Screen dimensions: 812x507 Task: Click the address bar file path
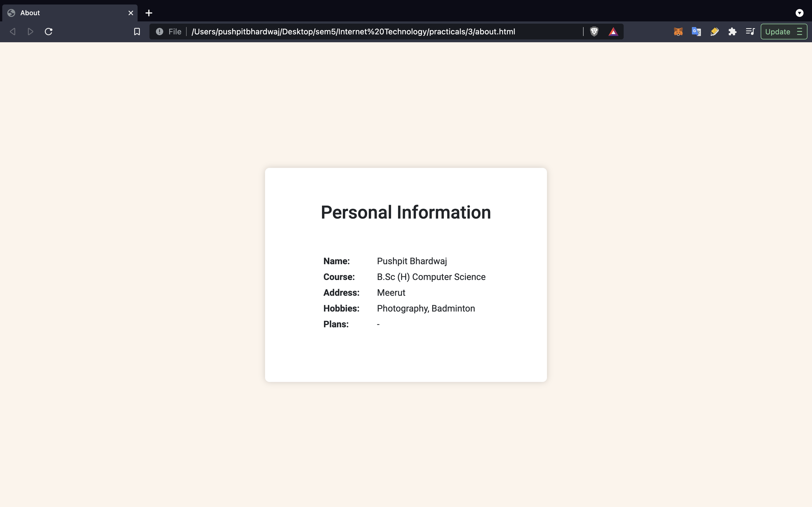click(x=353, y=32)
